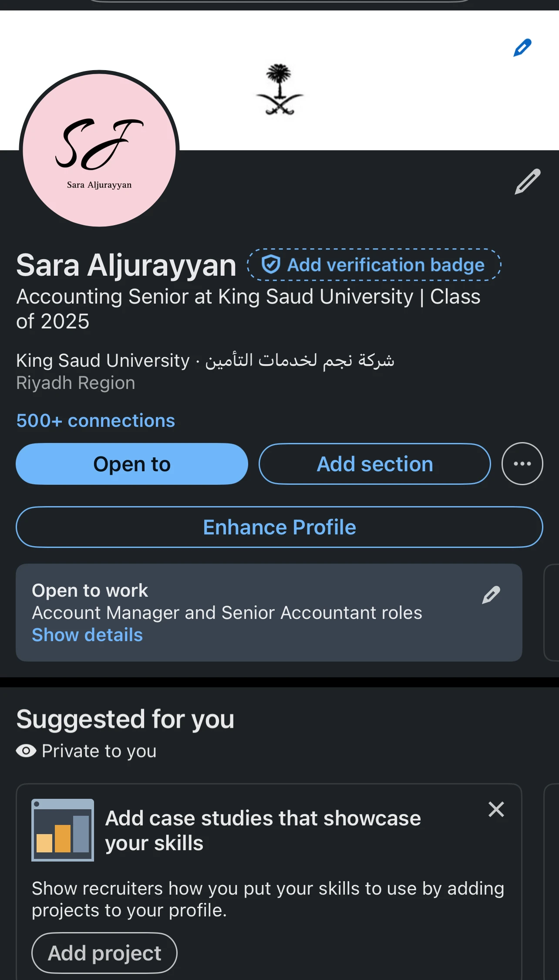
Task: Open the "Open to" options menu
Action: [132, 464]
